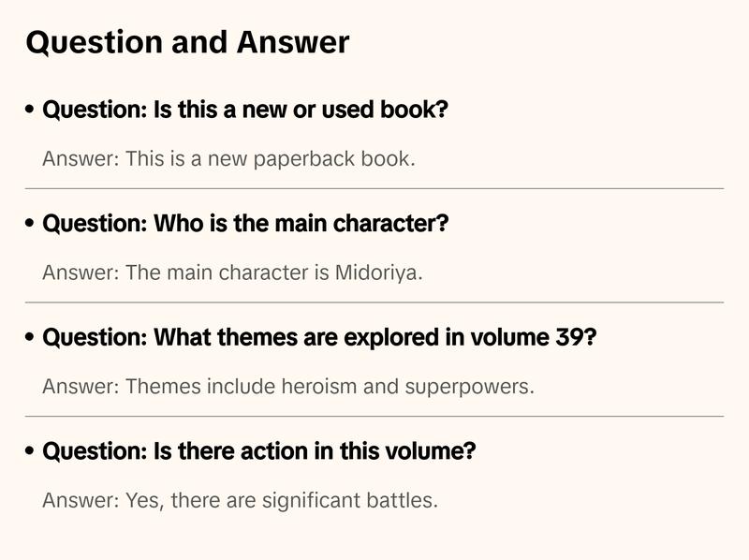Click the word "Midoriya" in the answer
Image resolution: width=749 pixels, height=560 pixels.
378,273
